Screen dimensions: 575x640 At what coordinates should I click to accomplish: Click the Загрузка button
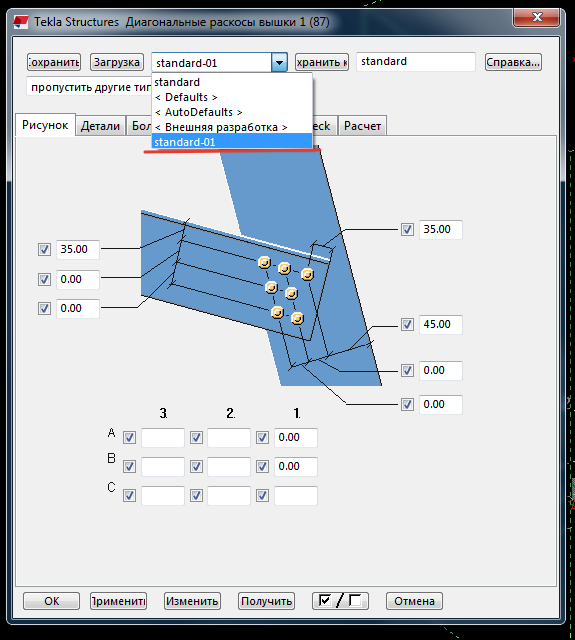pyautogui.click(x=117, y=62)
